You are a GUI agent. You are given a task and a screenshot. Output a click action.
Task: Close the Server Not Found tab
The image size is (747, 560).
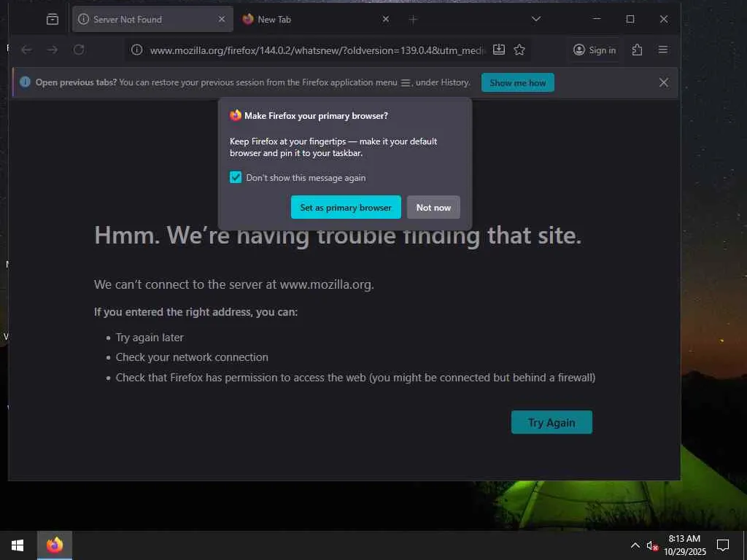(x=222, y=19)
